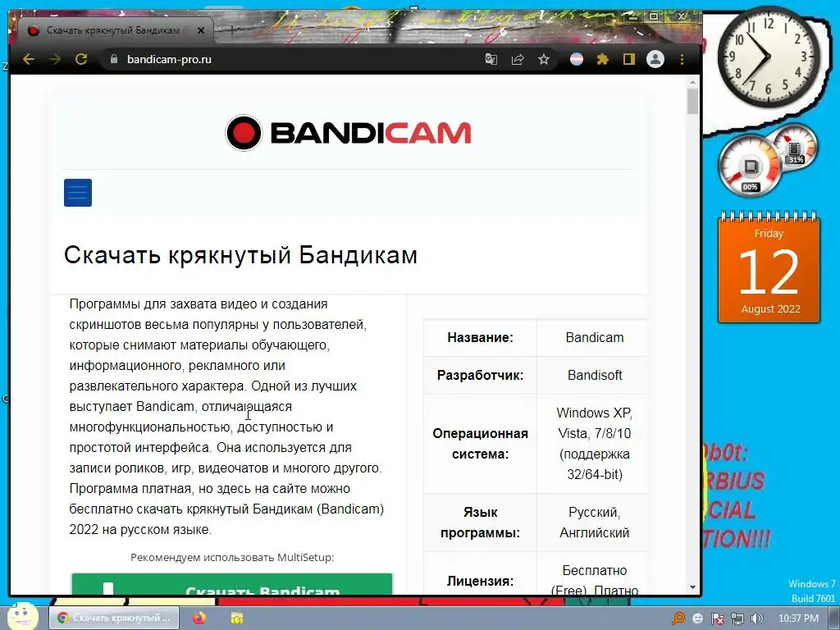Image resolution: width=840 pixels, height=630 pixels.
Task: Click the 'Bandisoft' developer cell
Action: [595, 375]
